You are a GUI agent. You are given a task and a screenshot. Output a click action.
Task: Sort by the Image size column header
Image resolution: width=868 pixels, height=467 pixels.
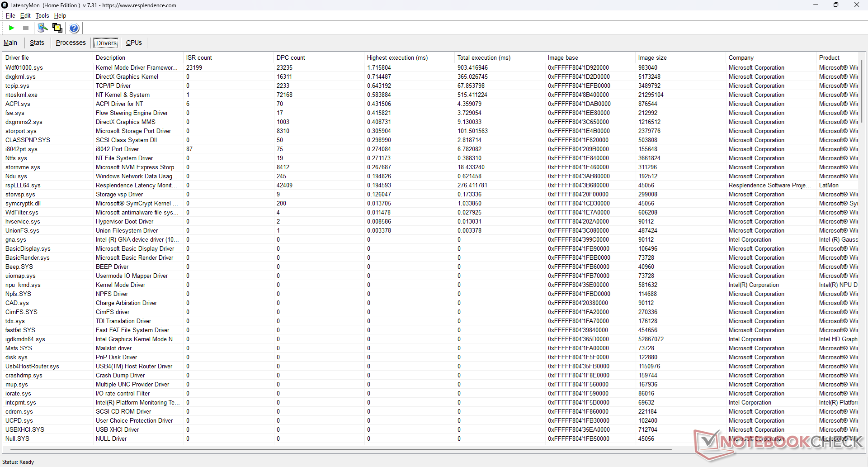click(x=681, y=57)
